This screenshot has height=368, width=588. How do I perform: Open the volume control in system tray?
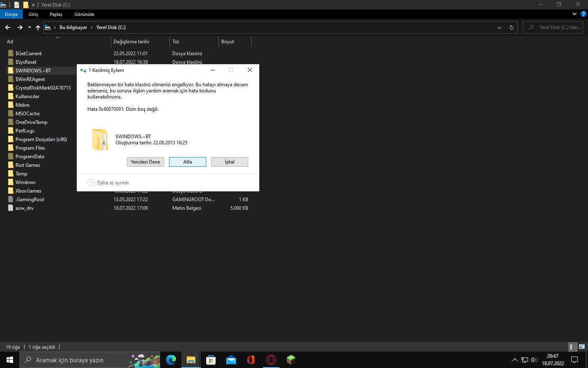pos(534,360)
